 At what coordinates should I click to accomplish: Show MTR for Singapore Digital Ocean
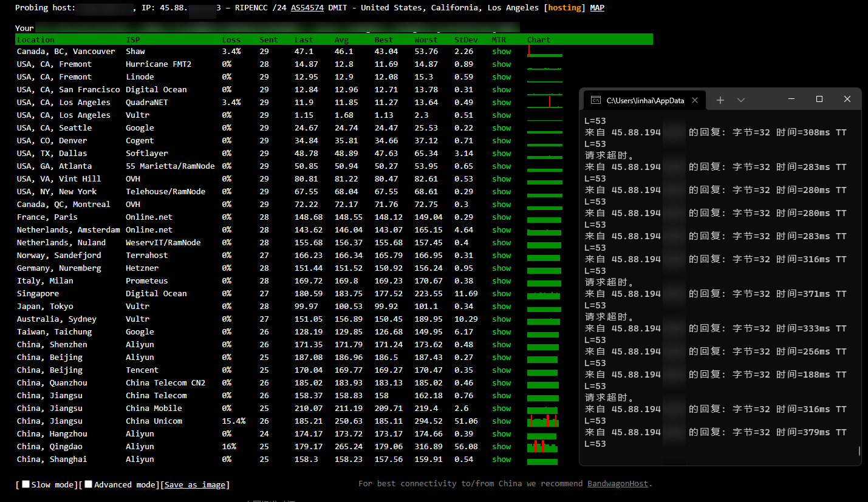[502, 294]
